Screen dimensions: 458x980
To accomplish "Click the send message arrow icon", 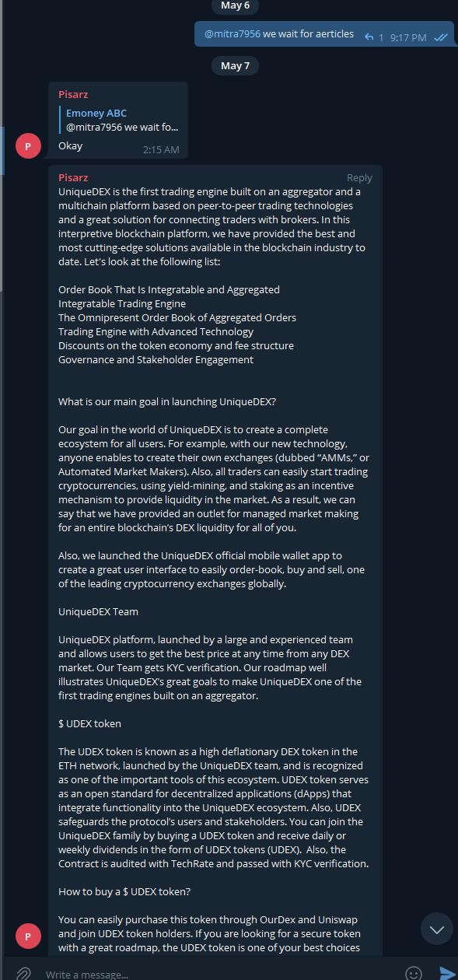I will pyautogui.click(x=446, y=973).
